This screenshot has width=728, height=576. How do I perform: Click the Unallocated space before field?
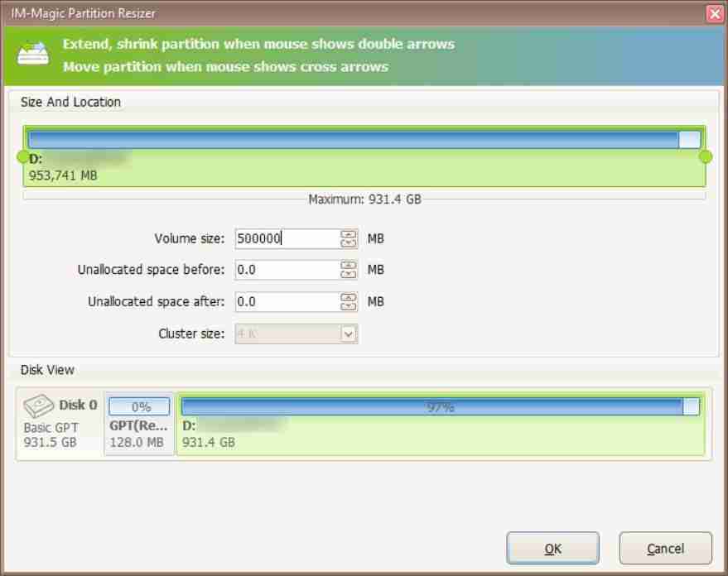287,270
